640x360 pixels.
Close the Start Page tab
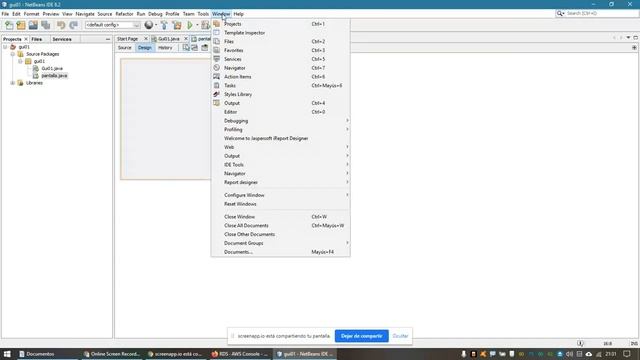point(146,39)
